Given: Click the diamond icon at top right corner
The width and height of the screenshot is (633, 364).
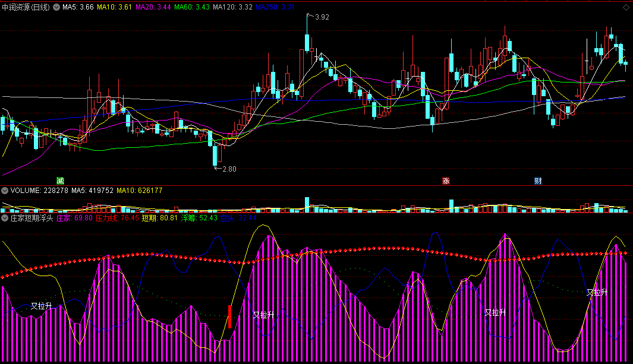Looking at the screenshot, I should tap(626, 7).
